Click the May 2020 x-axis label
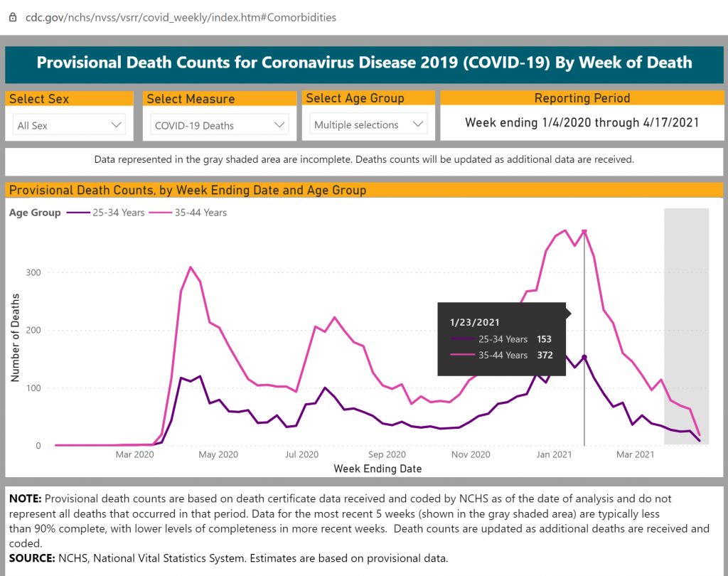 coord(218,454)
